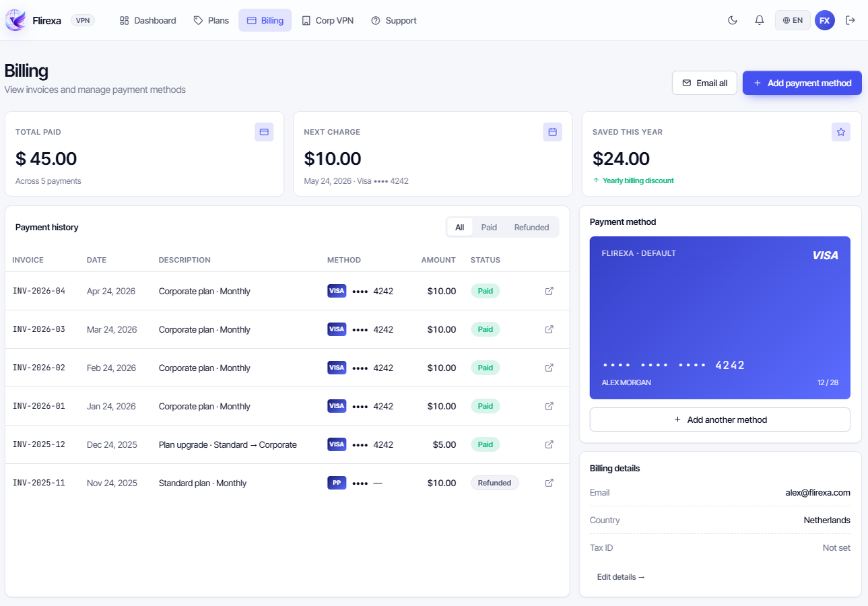Screen dimensions: 868x606
Task: Click invoice number INV-2026-03
Action: click(x=39, y=329)
